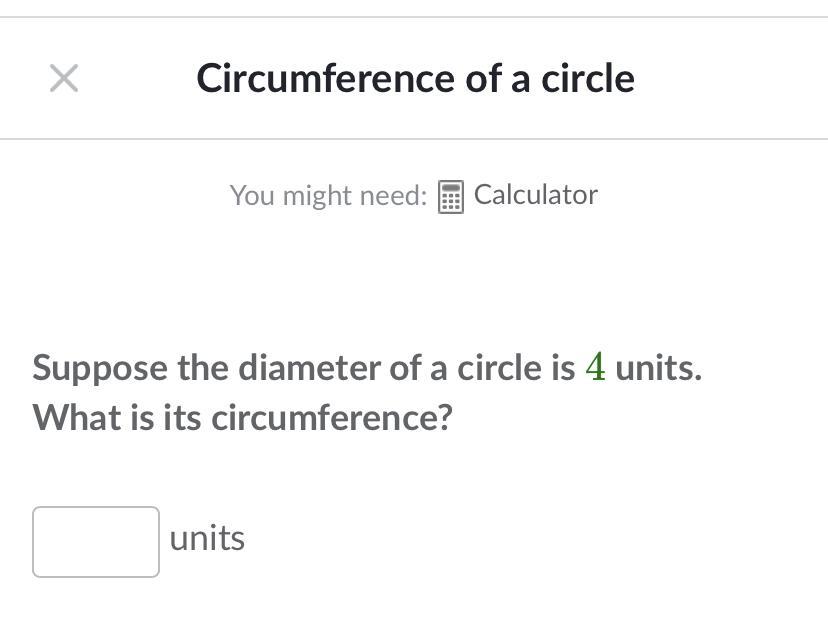Image resolution: width=828 pixels, height=622 pixels.
Task: Close the exercise with the X icon
Action: point(64,78)
